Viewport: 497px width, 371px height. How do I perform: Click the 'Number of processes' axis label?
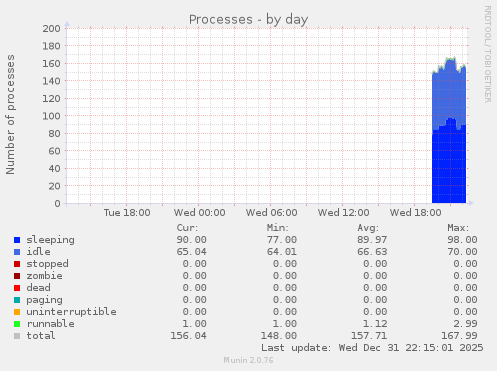(10, 114)
